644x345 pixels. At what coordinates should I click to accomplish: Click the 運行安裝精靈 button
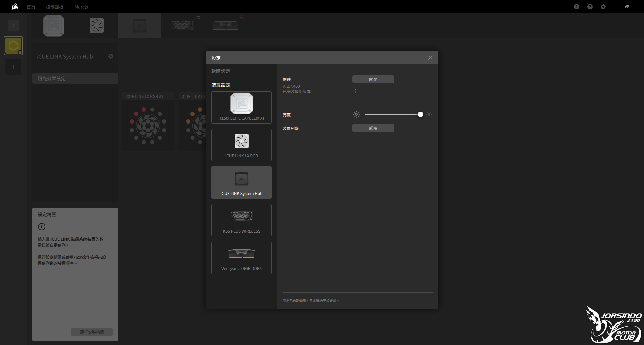pyautogui.click(x=92, y=332)
